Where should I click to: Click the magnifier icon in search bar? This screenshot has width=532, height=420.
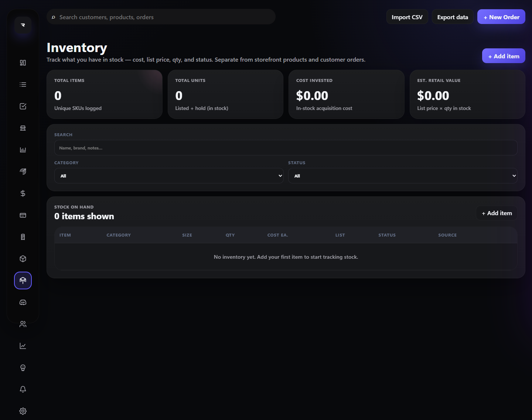tap(54, 17)
